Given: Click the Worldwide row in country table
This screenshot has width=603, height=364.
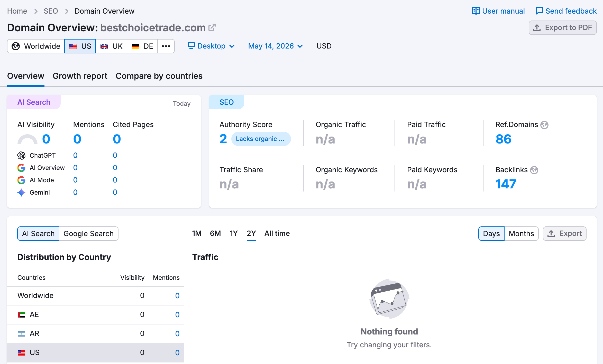Looking at the screenshot, I should (x=95, y=295).
